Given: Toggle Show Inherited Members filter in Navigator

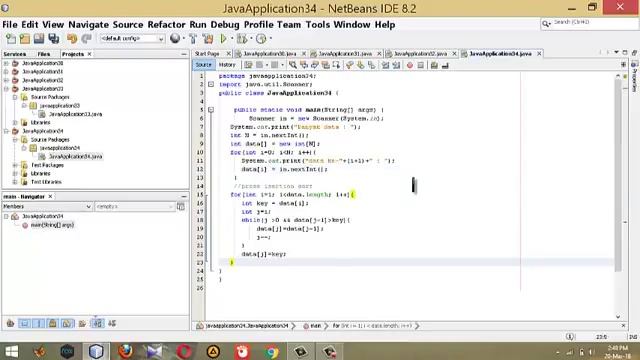Looking at the screenshot, I should coord(11,324).
